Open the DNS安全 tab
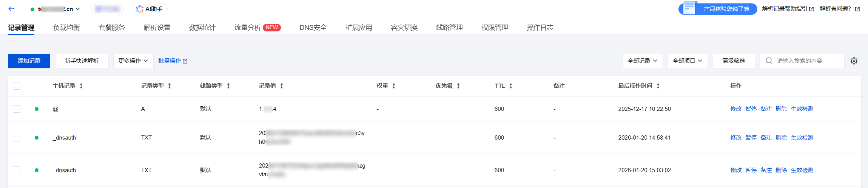The image size is (868, 188). tap(313, 28)
